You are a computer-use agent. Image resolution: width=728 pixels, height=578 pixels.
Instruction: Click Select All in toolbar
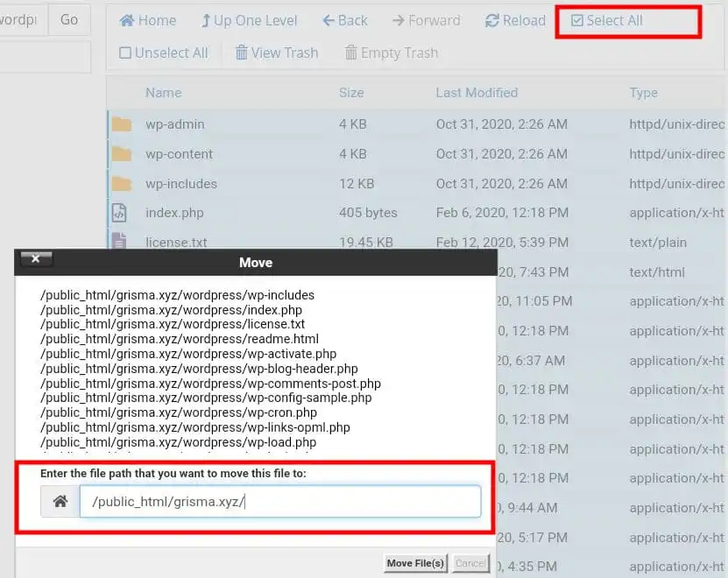[607, 20]
